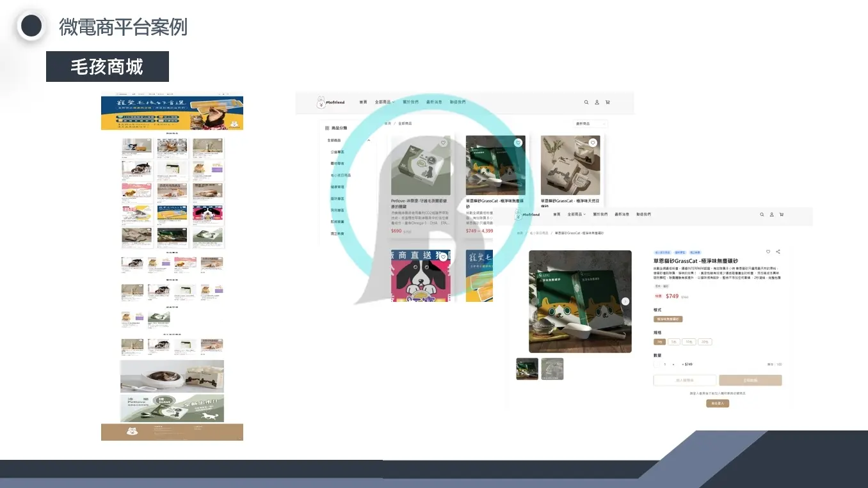This screenshot has width=868, height=488.
Task: Select the second gray thumbnail below the product photo
Action: [552, 369]
